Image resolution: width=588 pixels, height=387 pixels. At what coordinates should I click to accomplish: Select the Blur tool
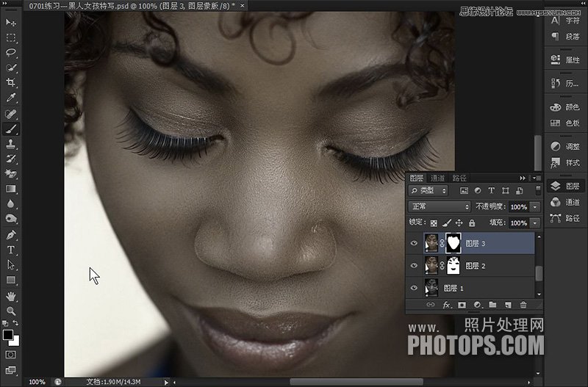[11, 203]
